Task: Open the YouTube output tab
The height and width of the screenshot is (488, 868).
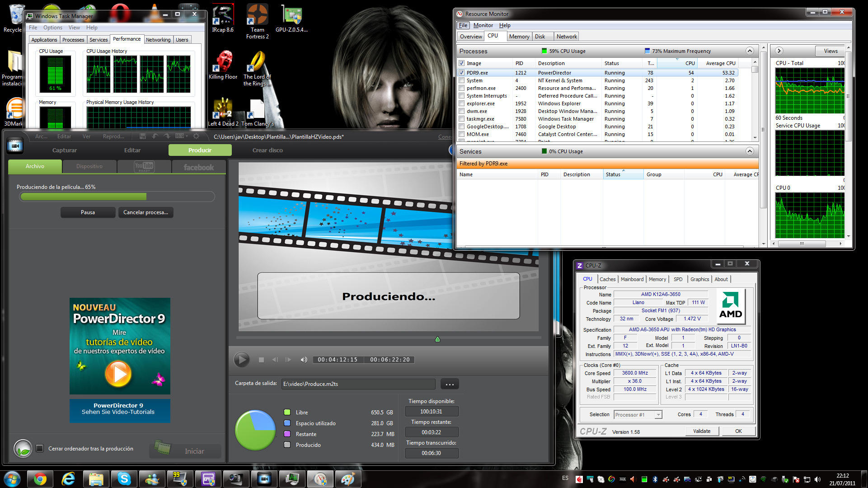Action: (x=144, y=167)
